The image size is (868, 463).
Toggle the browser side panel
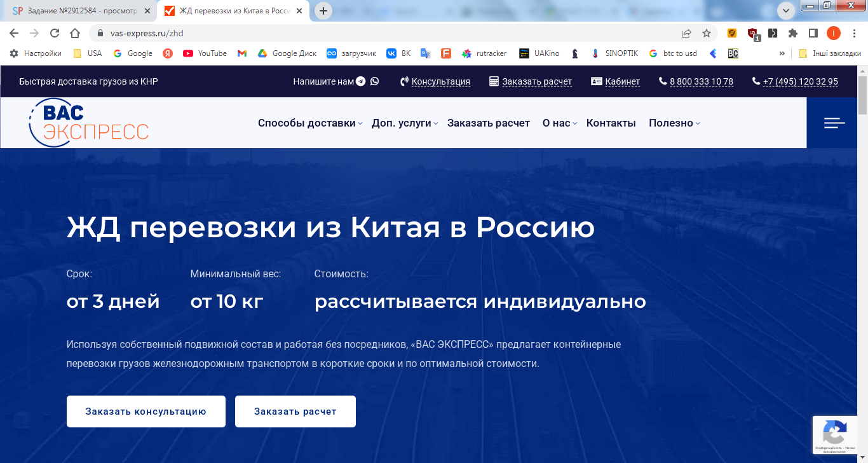tap(813, 33)
